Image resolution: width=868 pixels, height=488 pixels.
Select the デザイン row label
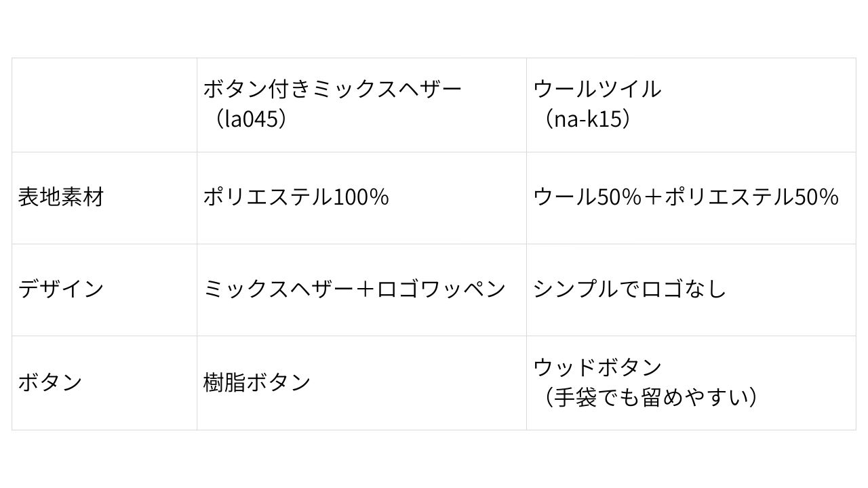click(61, 289)
